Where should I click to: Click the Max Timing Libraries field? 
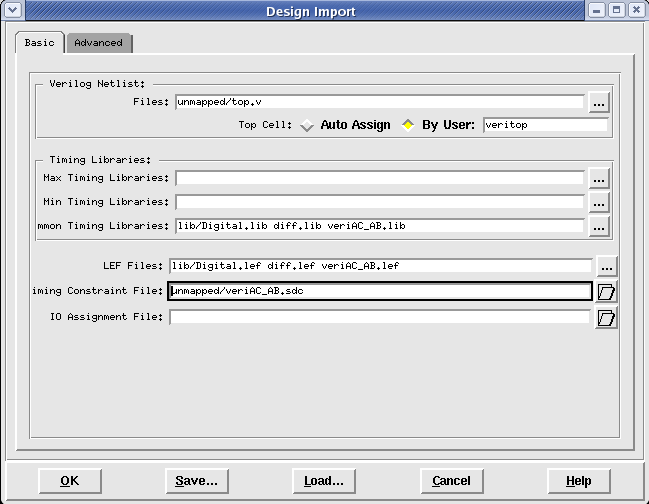[380, 178]
